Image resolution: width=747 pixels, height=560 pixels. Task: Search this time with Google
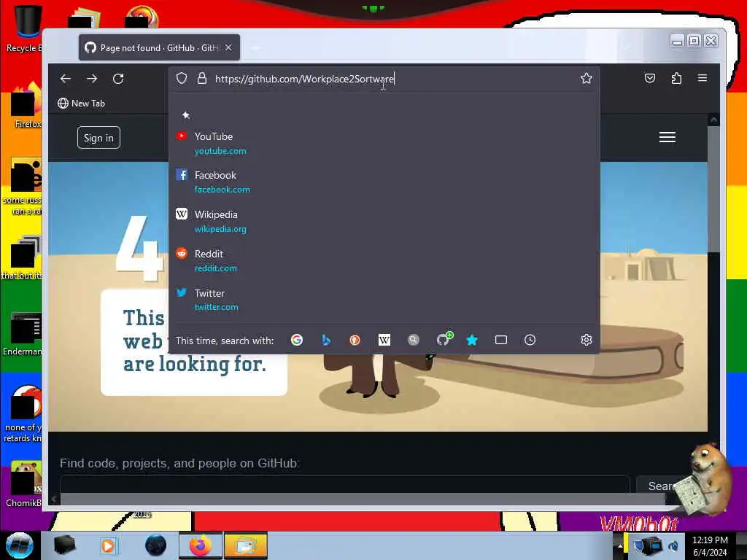297,340
